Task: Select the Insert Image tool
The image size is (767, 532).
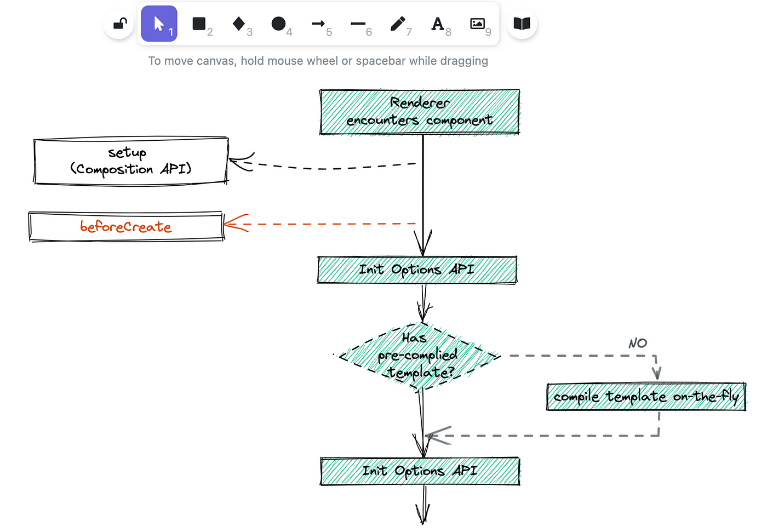Action: pos(477,24)
